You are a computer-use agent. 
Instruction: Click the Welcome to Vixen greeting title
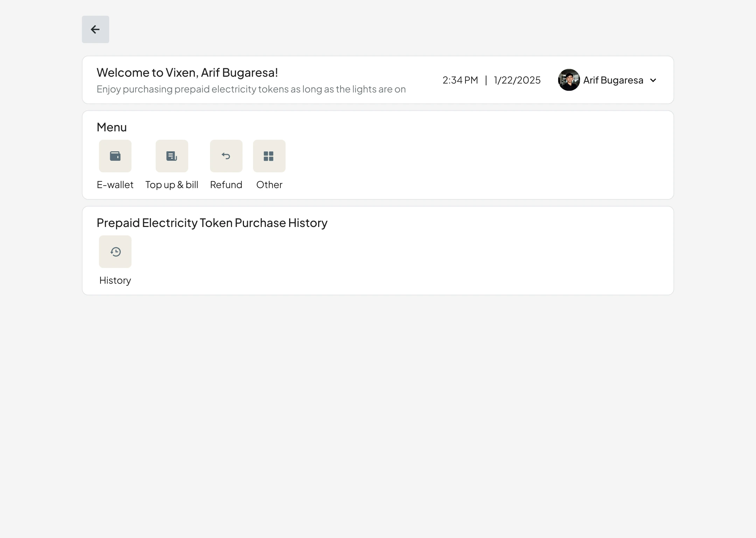tap(187, 73)
